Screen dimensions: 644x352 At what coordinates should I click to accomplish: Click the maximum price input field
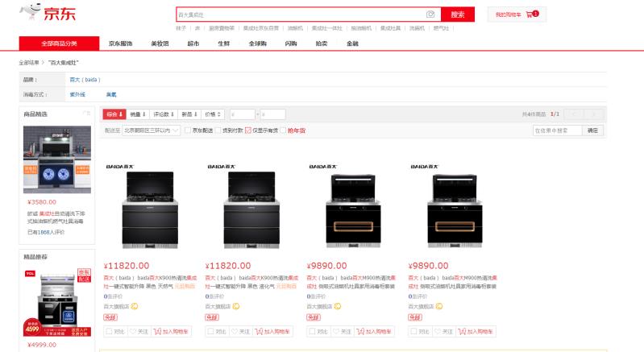(272, 114)
